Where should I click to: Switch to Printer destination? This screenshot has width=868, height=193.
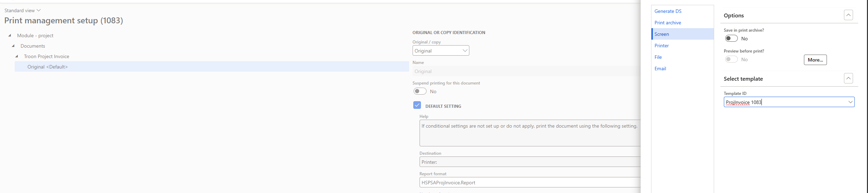pyautogui.click(x=662, y=46)
